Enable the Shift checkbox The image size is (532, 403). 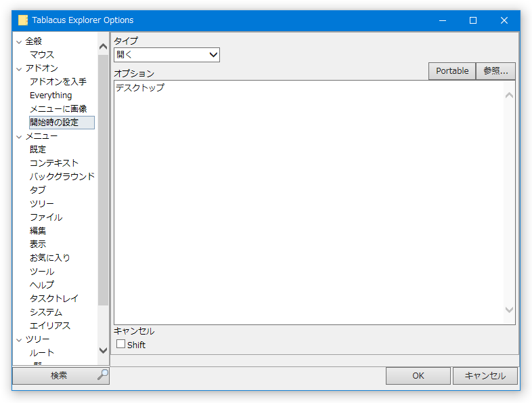coord(120,344)
